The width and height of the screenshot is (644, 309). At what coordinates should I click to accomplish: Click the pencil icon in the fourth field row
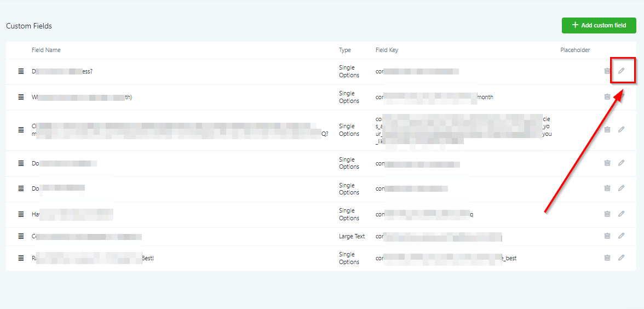(621, 163)
